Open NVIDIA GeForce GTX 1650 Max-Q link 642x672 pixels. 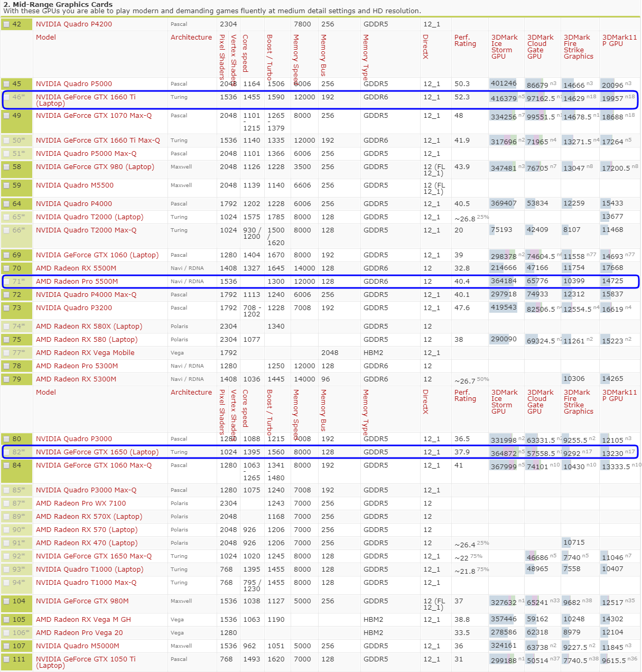pyautogui.click(x=94, y=556)
